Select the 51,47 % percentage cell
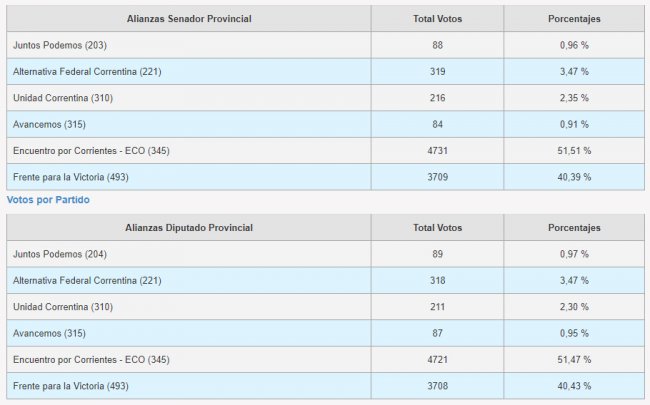This screenshot has width=650, height=405. click(x=574, y=359)
